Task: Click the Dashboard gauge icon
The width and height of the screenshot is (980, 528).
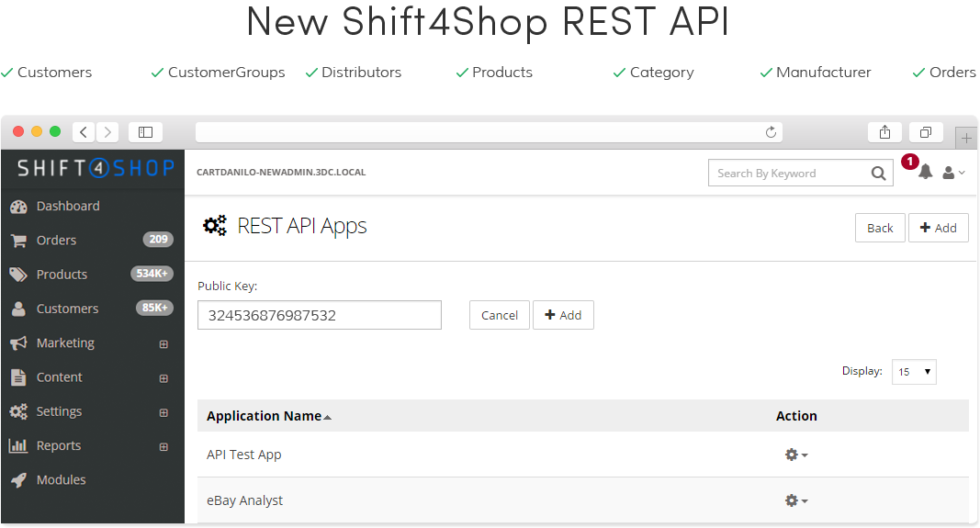Action: [x=18, y=207]
